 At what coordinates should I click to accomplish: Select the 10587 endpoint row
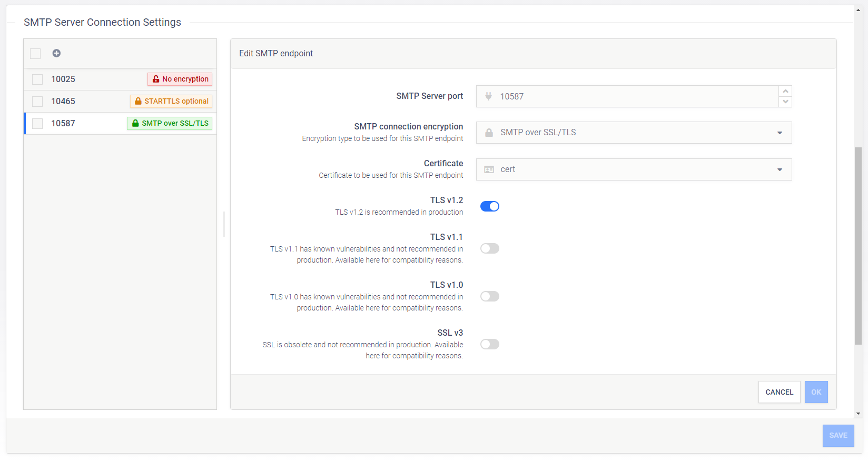click(x=120, y=124)
